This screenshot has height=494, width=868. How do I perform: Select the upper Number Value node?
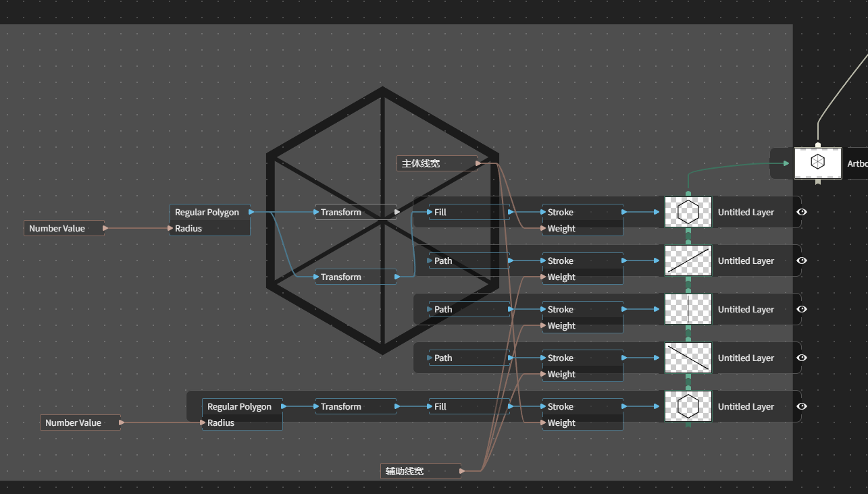pos(64,228)
